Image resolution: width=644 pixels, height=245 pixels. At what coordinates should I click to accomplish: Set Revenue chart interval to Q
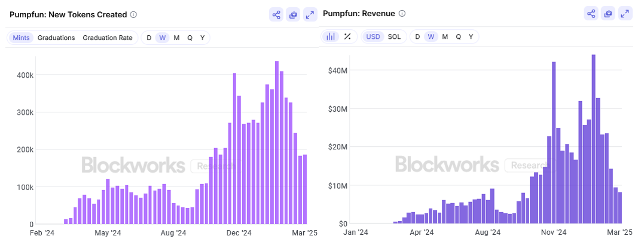coord(459,36)
